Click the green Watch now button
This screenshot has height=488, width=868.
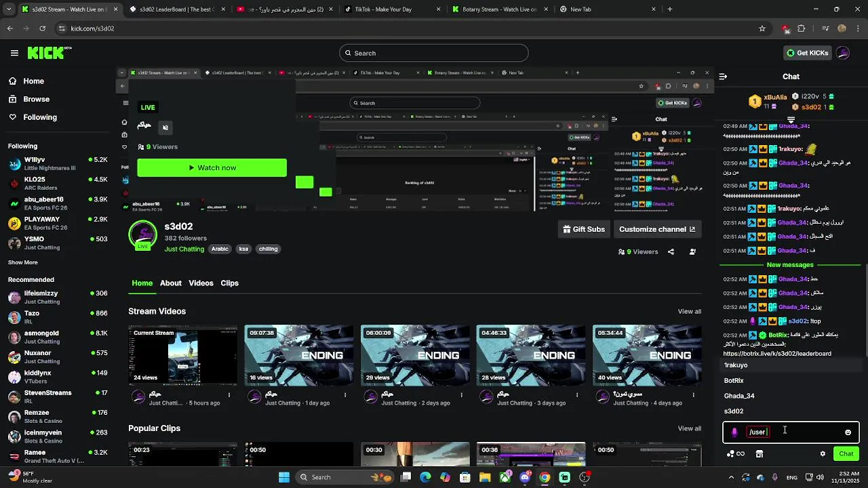point(212,168)
